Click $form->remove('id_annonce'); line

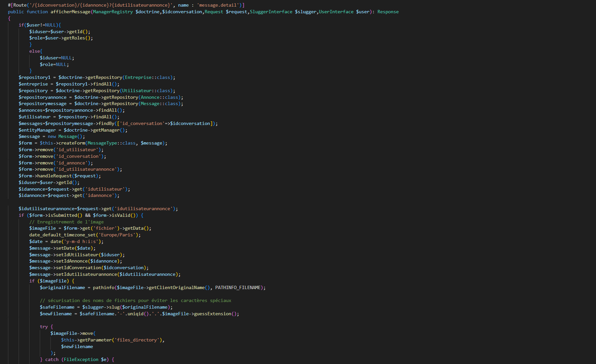[56, 163]
